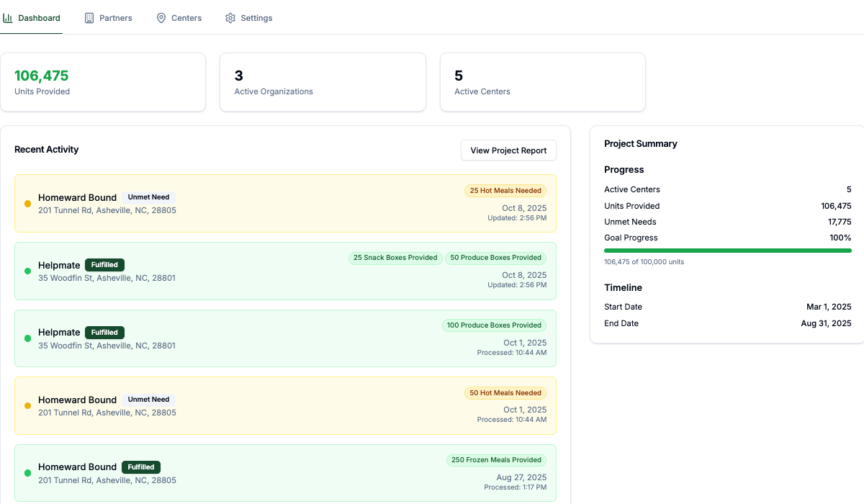Open the Dashboard tab
864x504 pixels.
(x=32, y=18)
